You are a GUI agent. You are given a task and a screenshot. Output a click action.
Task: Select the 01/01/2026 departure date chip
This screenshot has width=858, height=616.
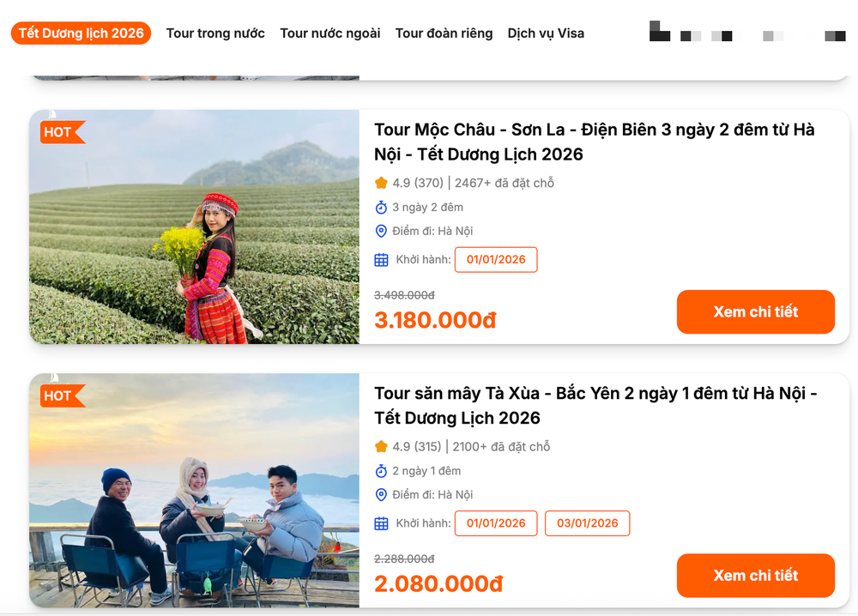pos(496,259)
